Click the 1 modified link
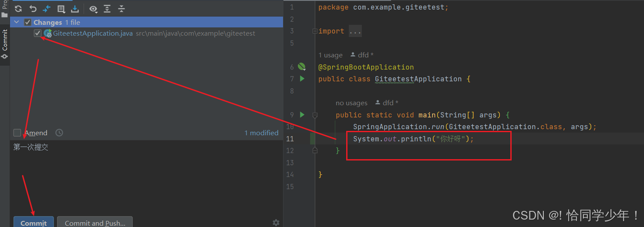This screenshot has height=227, width=644. pyautogui.click(x=261, y=133)
